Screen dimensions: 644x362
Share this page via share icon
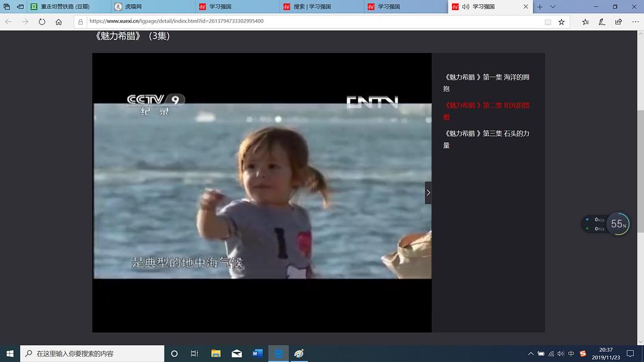[x=618, y=21]
